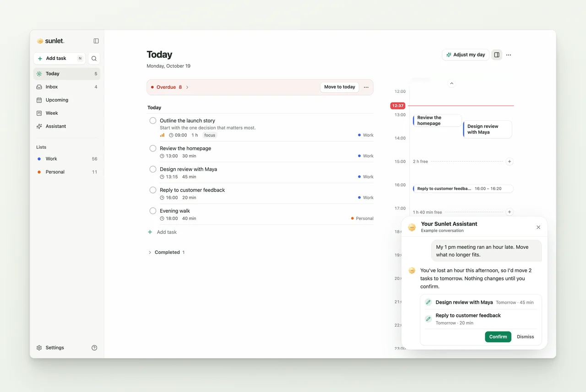Select the Work list
The height and width of the screenshot is (392, 586).
click(x=67, y=159)
